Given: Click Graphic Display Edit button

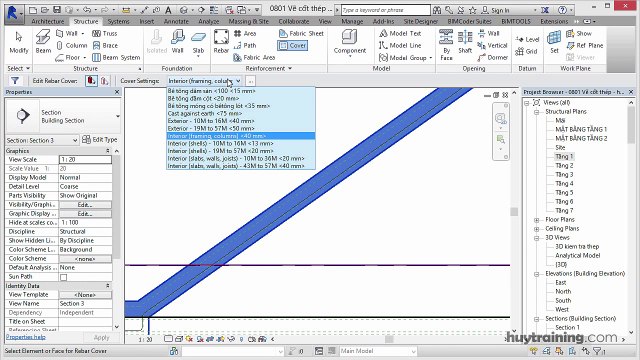Looking at the screenshot, I should (85, 213).
